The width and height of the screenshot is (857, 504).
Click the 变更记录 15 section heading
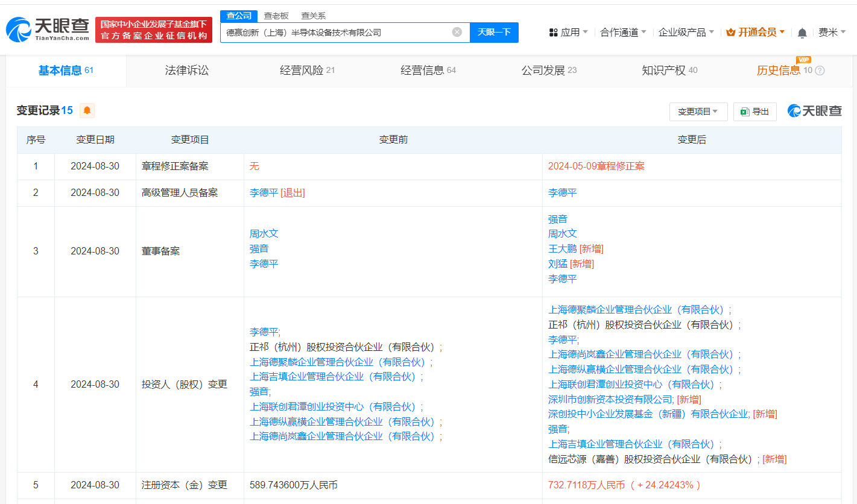click(45, 110)
